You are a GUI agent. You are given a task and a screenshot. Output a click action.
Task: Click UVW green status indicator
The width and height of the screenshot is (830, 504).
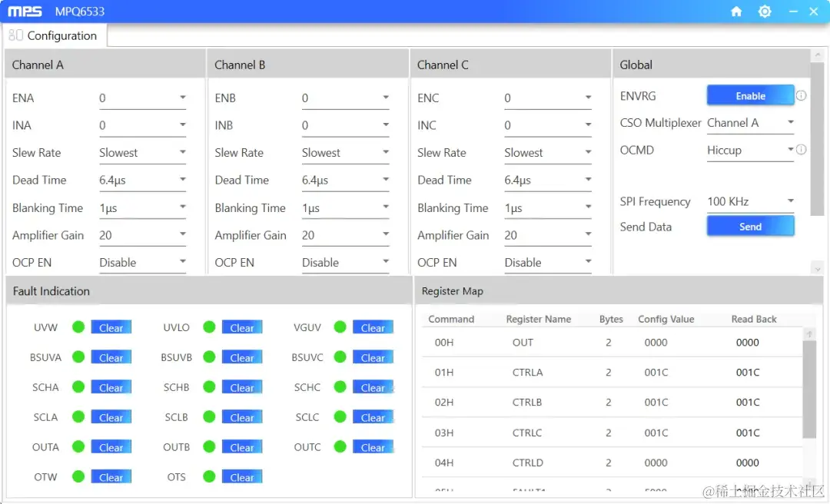click(78, 327)
